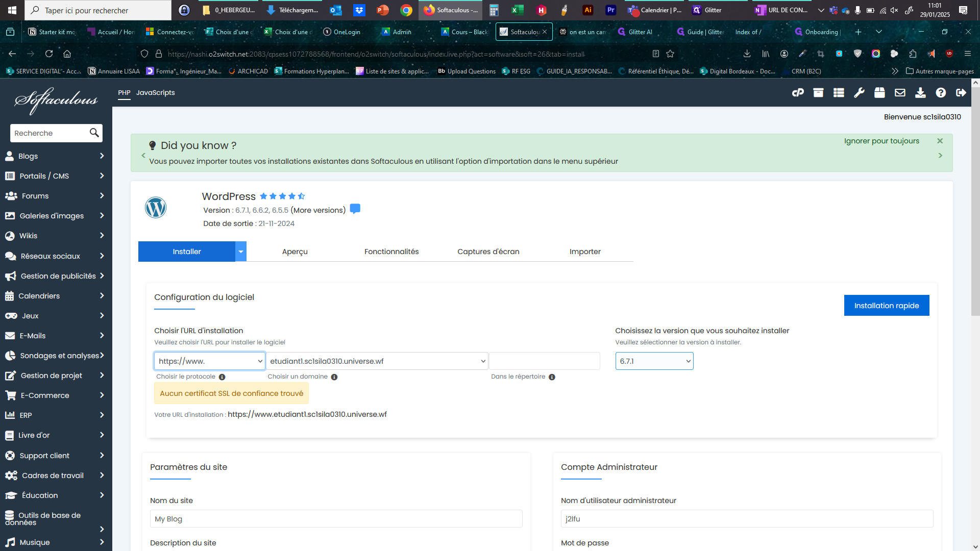Expand the Réseaux sociaux category
The width and height of the screenshot is (980, 551).
[56, 256]
